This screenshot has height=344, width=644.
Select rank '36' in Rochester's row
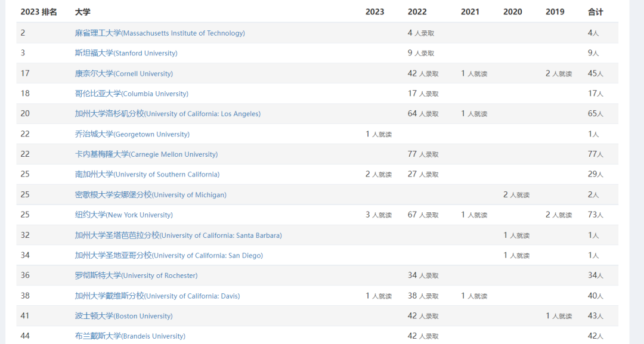click(x=25, y=275)
